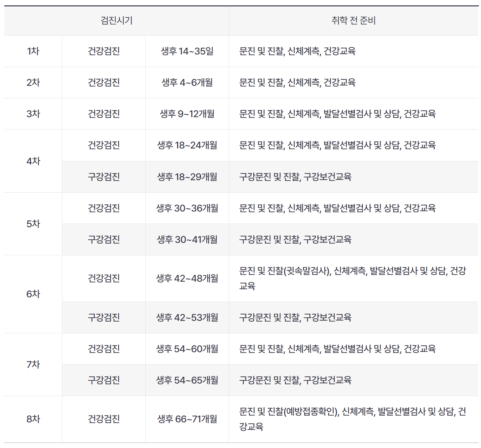Click the 생후 4~6개월 cell
Image resolution: width=481 pixels, height=448 pixels.
187,82
